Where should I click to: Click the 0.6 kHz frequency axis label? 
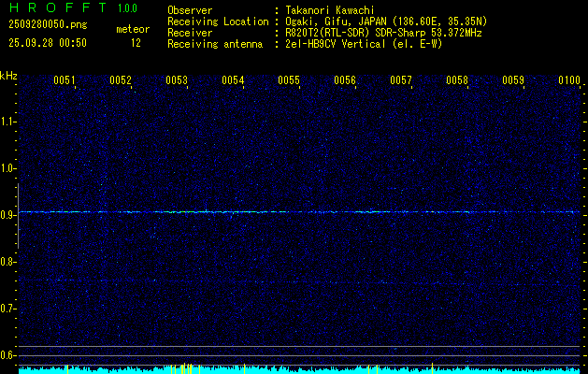(7, 355)
